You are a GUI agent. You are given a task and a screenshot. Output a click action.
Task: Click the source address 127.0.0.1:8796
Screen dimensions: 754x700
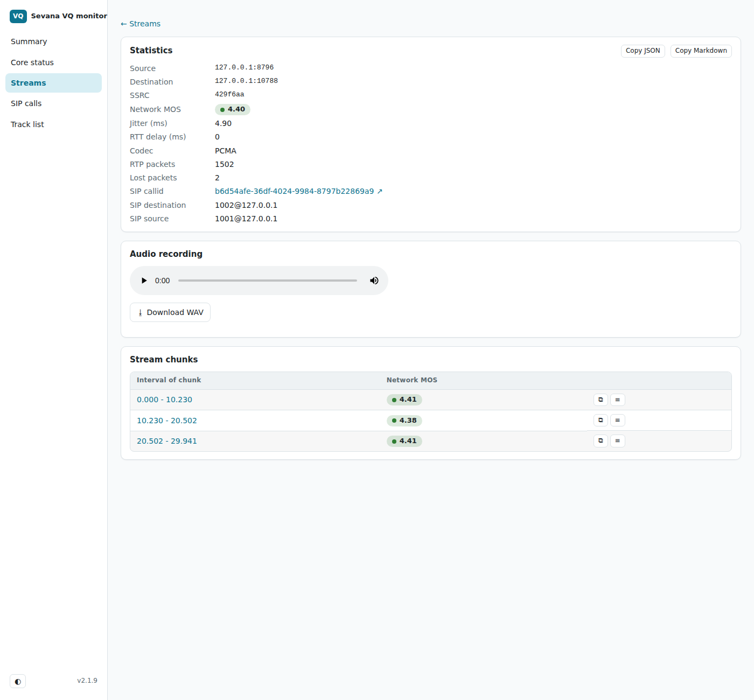[244, 67]
